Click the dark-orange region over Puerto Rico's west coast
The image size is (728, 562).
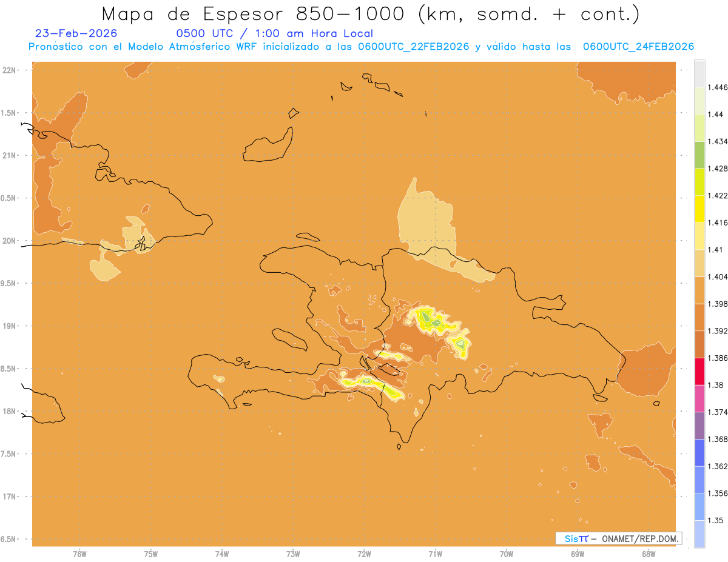pos(646,370)
